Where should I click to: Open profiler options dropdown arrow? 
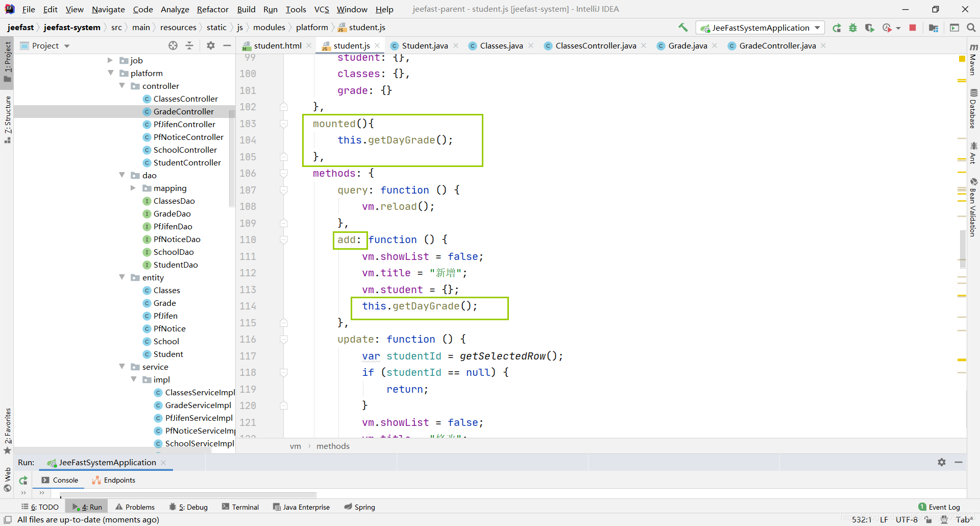898,29
